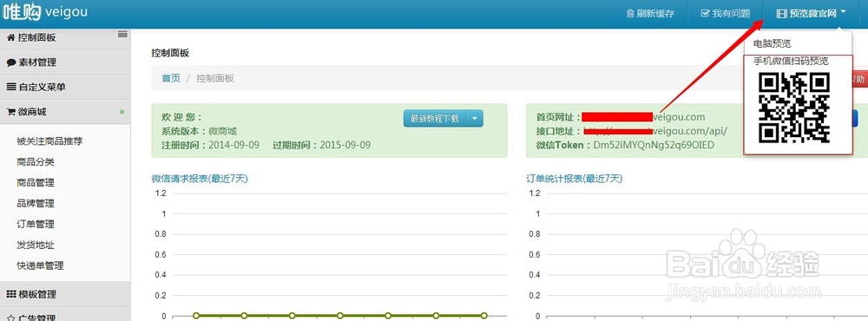Screen dimensions: 868x321
Task: Click the star icon beside 广告管理
Action: 11,318
